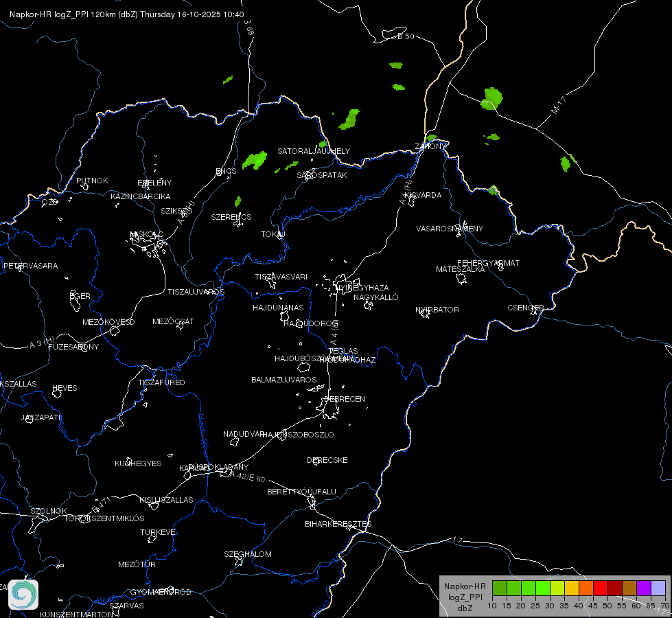
Task: Click the BERETTYÓÚJFALU label
Action: tap(301, 492)
